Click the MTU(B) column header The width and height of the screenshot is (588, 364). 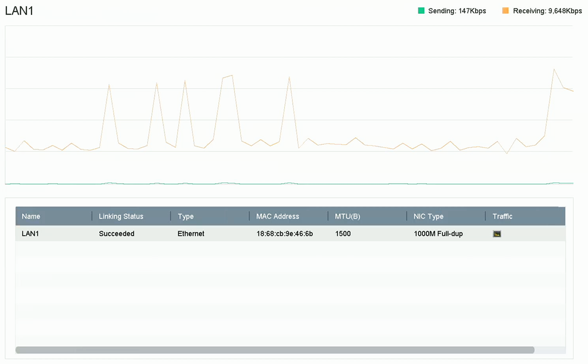point(347,216)
